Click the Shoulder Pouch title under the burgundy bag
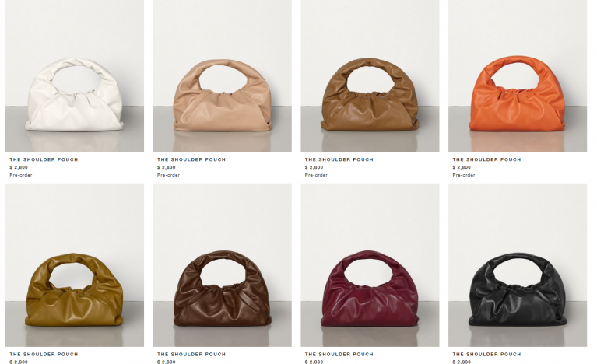The width and height of the screenshot is (597, 364). click(339, 354)
